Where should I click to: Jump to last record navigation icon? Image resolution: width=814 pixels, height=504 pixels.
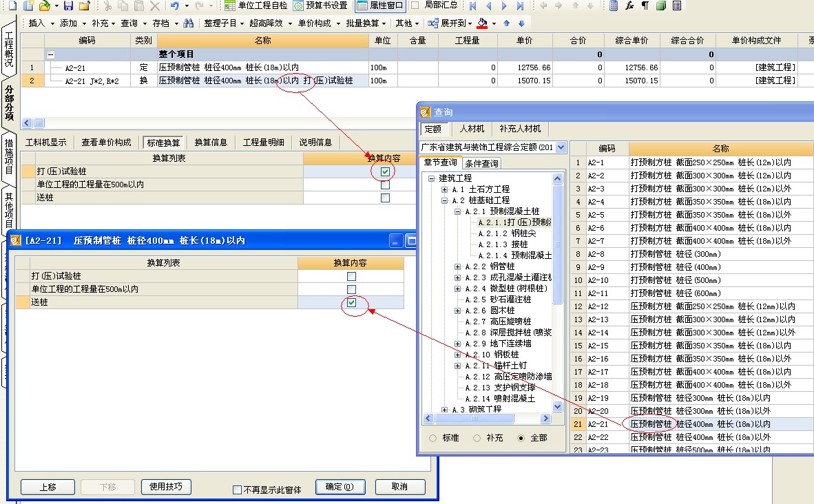point(520,6)
